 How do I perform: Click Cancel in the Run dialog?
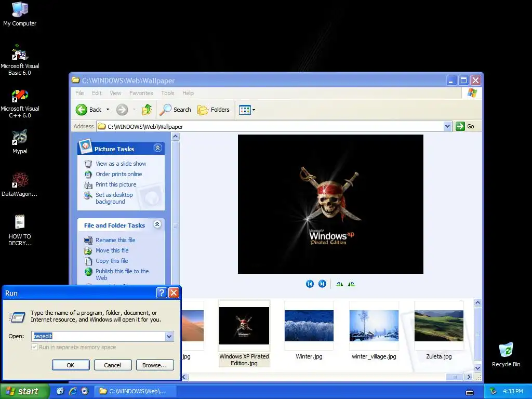tap(112, 365)
